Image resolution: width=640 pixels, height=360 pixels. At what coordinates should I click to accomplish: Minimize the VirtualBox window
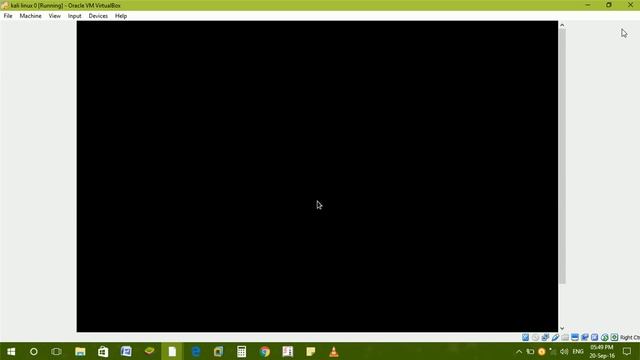click(588, 5)
